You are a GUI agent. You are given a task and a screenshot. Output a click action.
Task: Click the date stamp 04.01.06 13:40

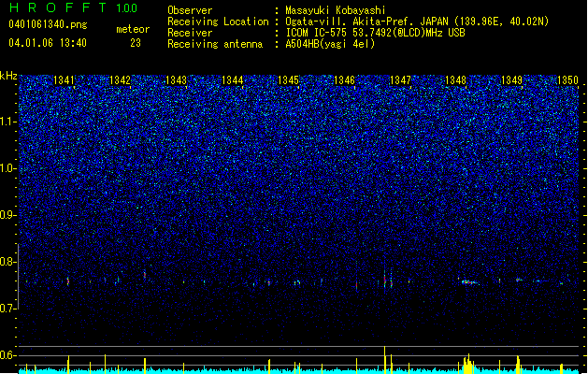48,43
